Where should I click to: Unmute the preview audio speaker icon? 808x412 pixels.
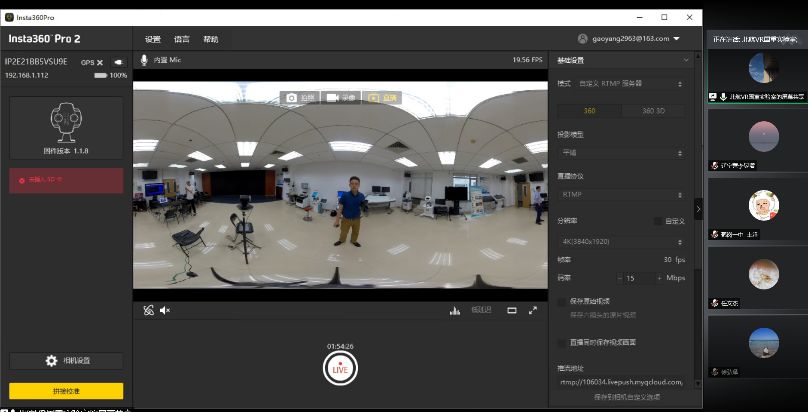[x=165, y=310]
